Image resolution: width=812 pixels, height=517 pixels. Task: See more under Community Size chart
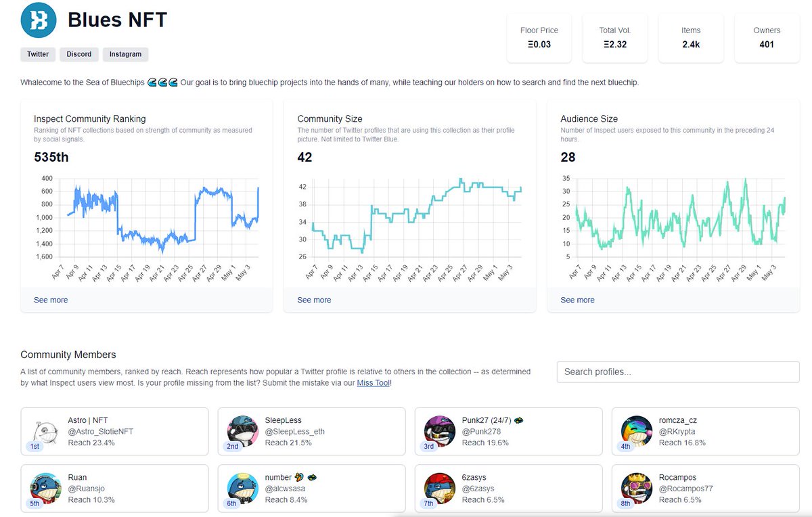click(314, 300)
